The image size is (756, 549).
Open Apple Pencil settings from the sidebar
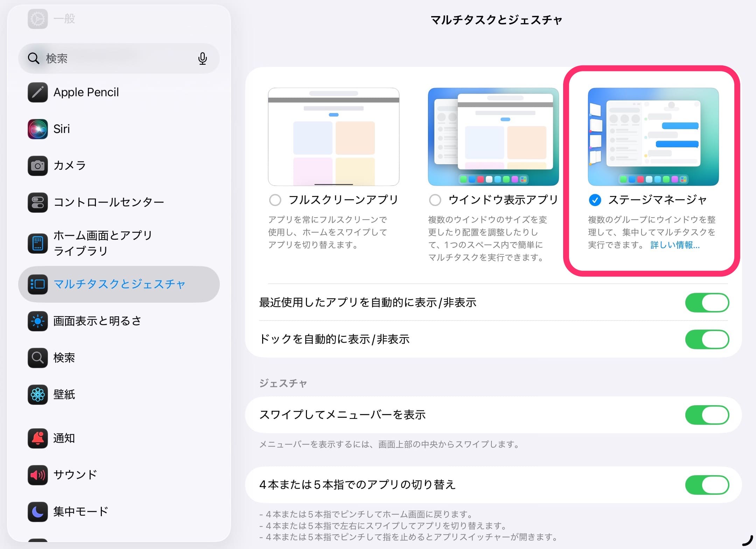tap(86, 92)
